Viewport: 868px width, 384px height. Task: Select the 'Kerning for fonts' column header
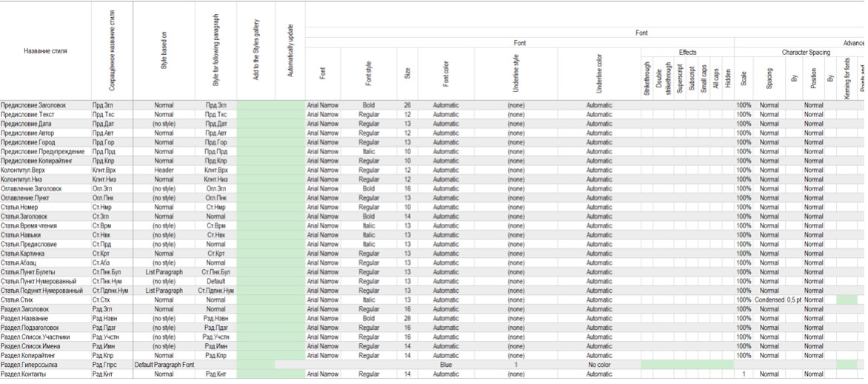847,79
